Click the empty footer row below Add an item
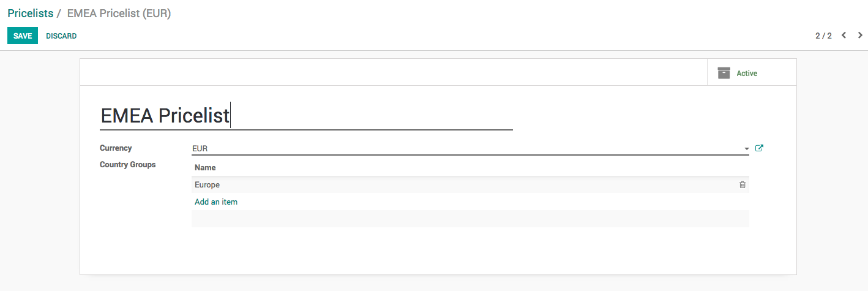868x291 pixels. point(470,219)
